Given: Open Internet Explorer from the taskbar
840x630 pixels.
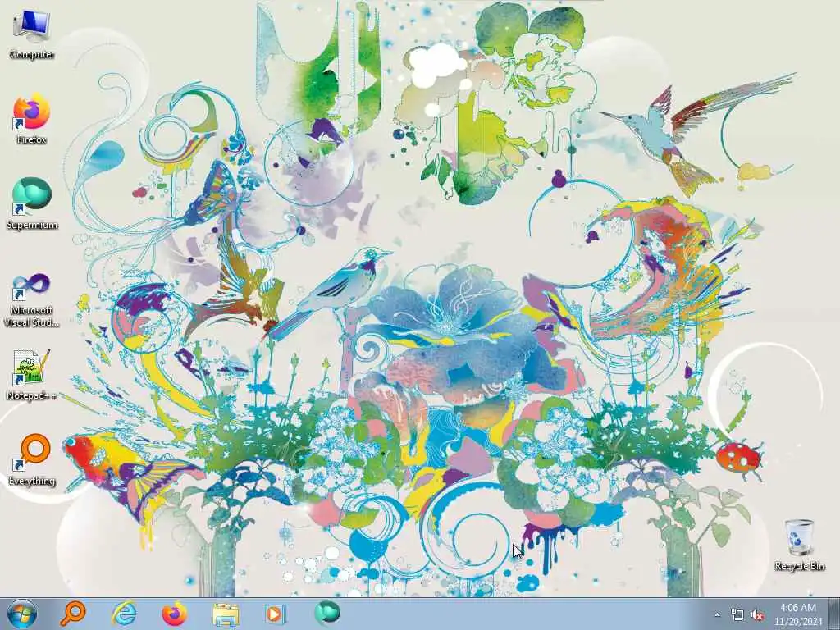Looking at the screenshot, I should (x=124, y=614).
